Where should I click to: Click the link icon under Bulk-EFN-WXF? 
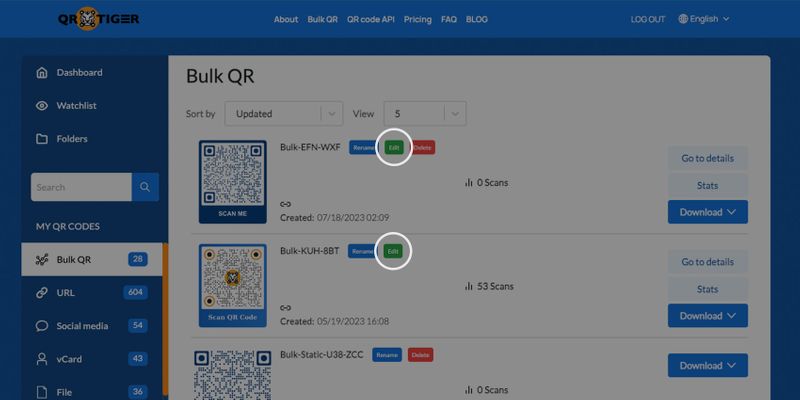pos(286,204)
